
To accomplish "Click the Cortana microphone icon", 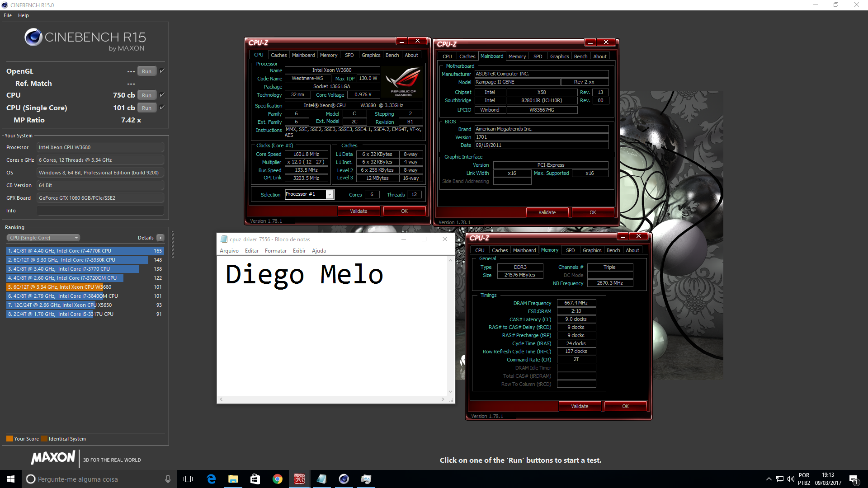I will pos(168,479).
